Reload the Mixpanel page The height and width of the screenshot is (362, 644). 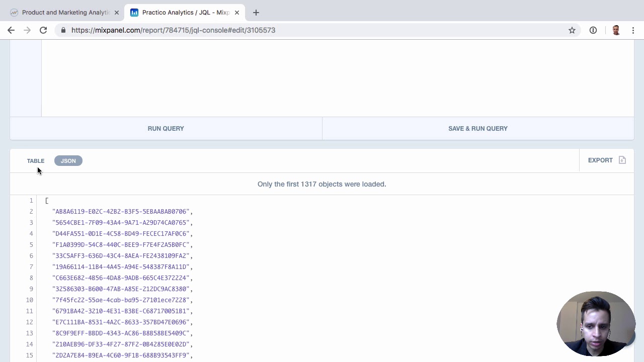pos(43,30)
